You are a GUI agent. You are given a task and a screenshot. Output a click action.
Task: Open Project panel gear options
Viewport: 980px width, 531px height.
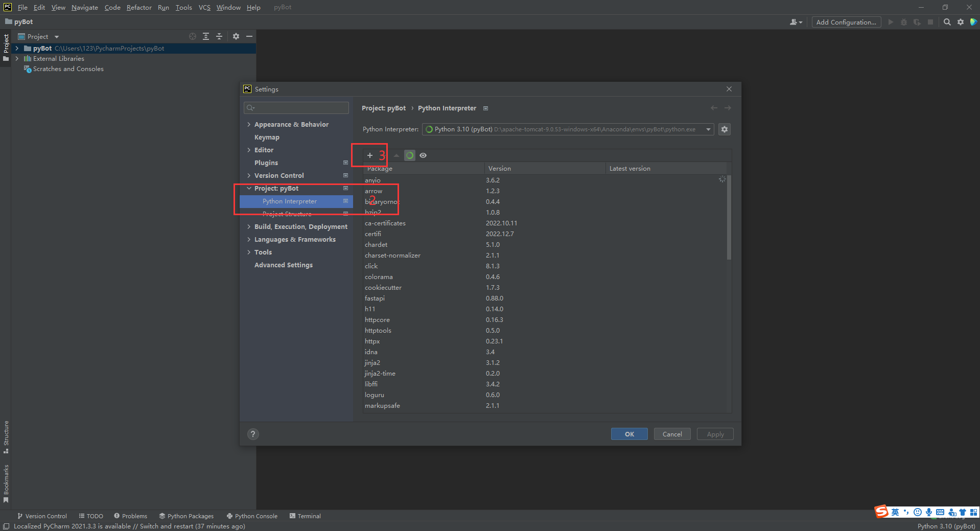(x=236, y=36)
